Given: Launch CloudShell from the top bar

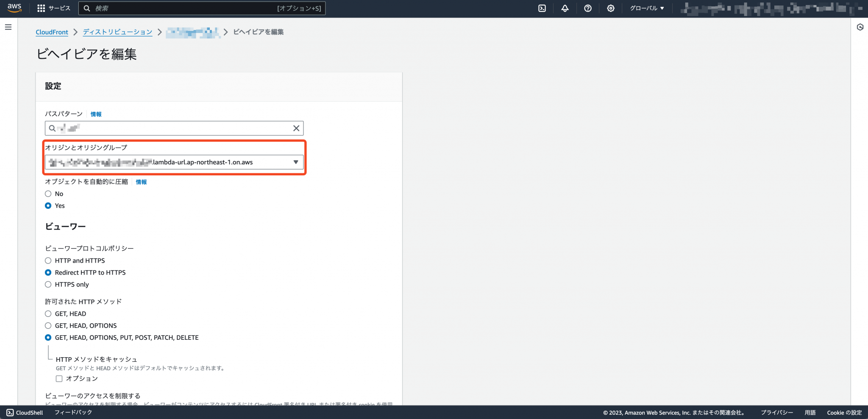Looking at the screenshot, I should (x=542, y=8).
